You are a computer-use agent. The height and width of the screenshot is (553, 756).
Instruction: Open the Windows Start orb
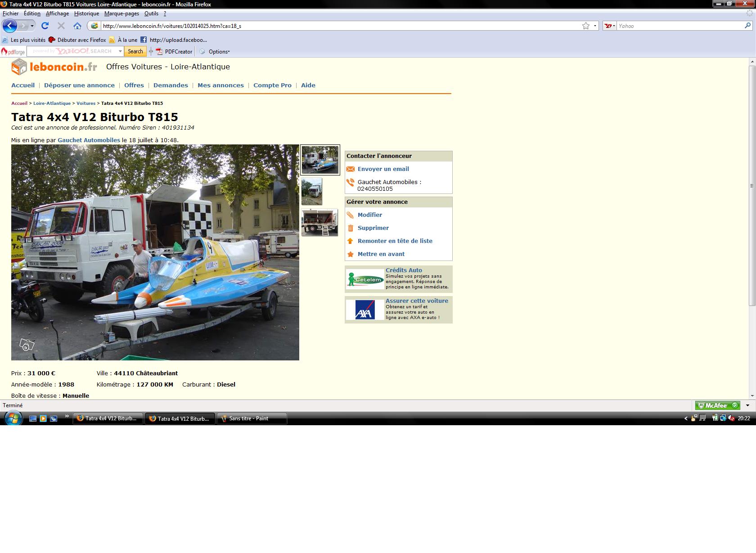pyautogui.click(x=13, y=418)
